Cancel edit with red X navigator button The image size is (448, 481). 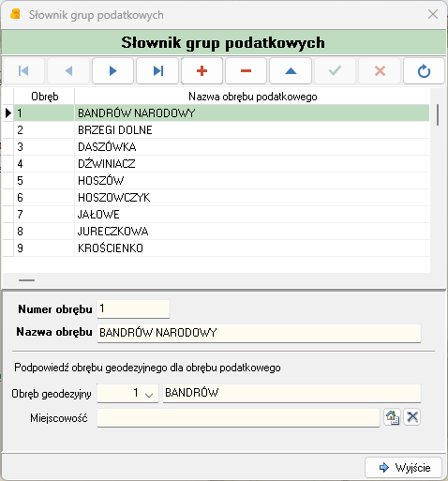pos(380,71)
